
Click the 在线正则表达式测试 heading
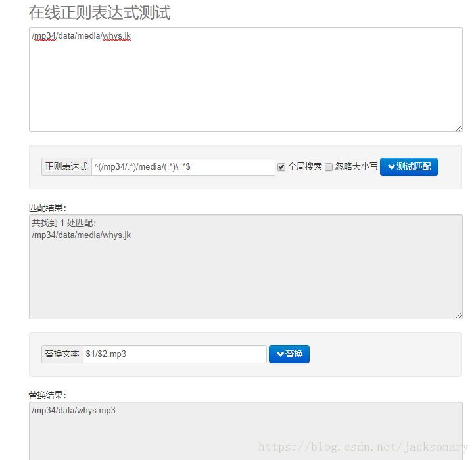click(x=99, y=12)
